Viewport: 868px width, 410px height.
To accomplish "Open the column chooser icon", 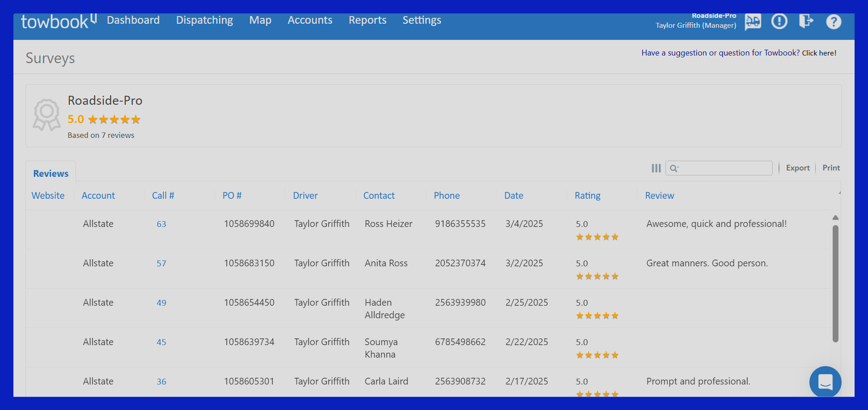I will coord(656,168).
